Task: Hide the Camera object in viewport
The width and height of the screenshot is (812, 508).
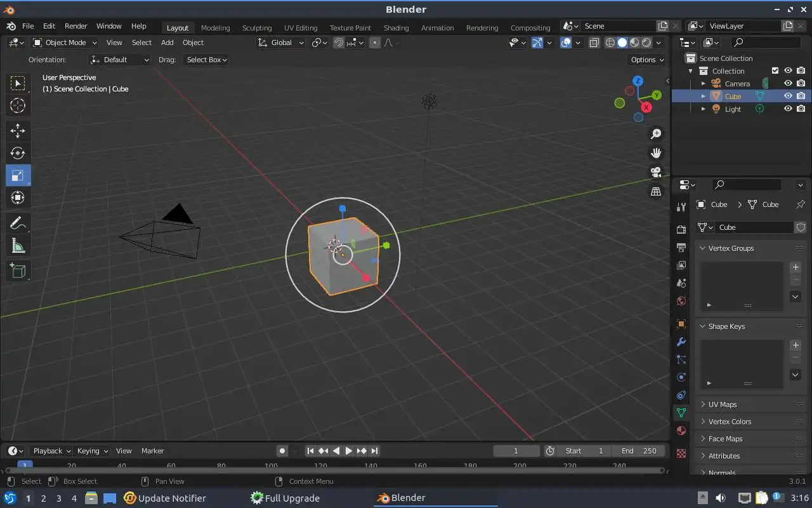Action: click(788, 83)
